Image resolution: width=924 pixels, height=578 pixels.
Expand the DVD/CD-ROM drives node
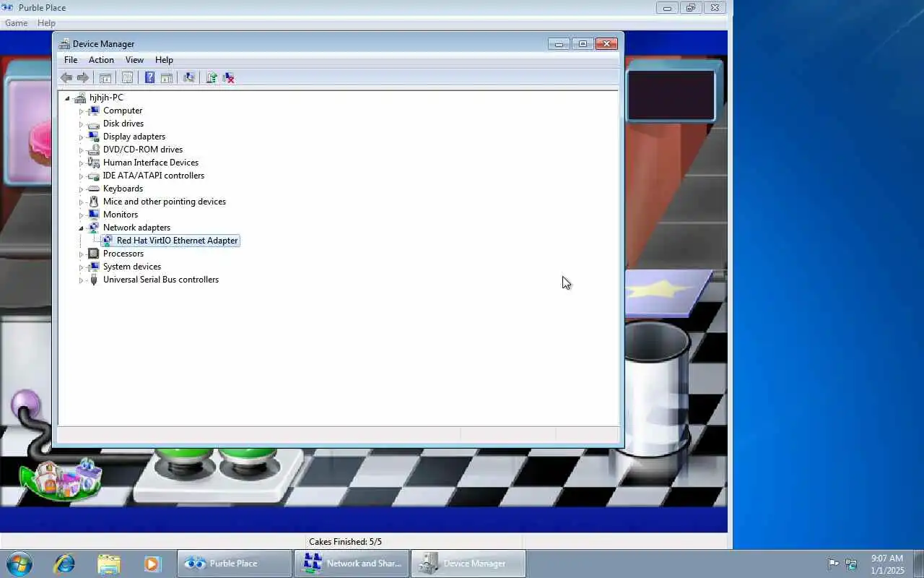81,150
